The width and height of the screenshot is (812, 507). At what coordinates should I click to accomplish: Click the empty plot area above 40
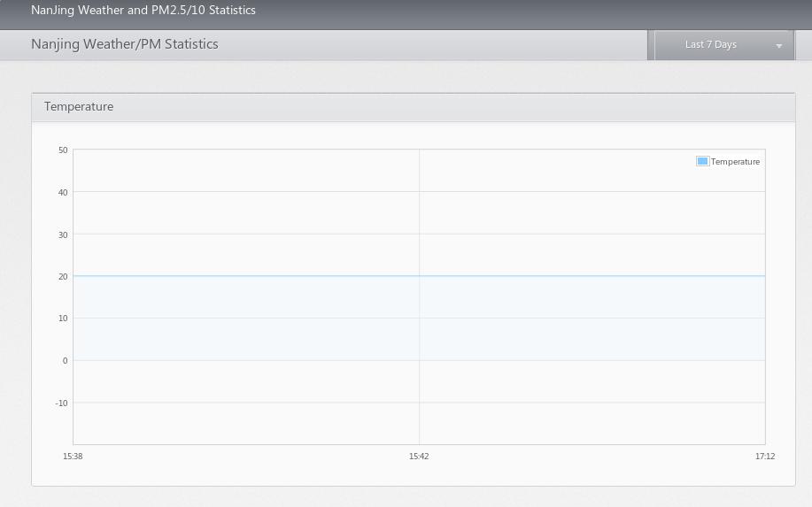[248, 170]
